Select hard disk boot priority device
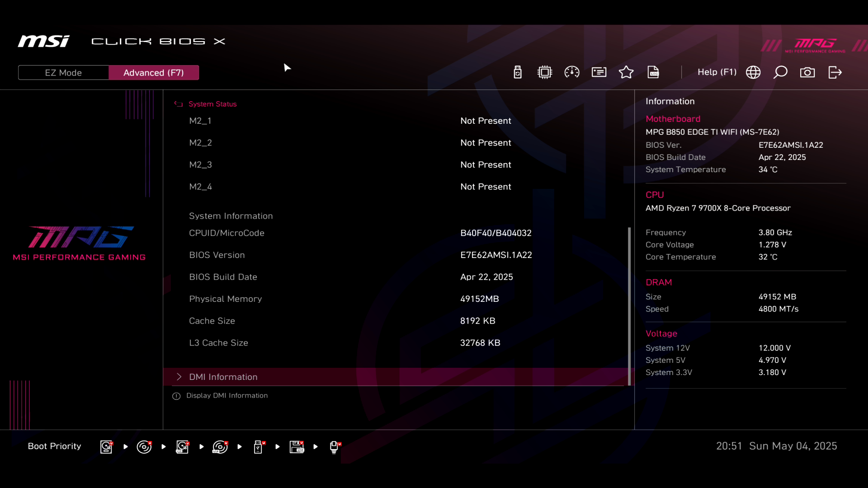The width and height of the screenshot is (868, 488). (106, 447)
